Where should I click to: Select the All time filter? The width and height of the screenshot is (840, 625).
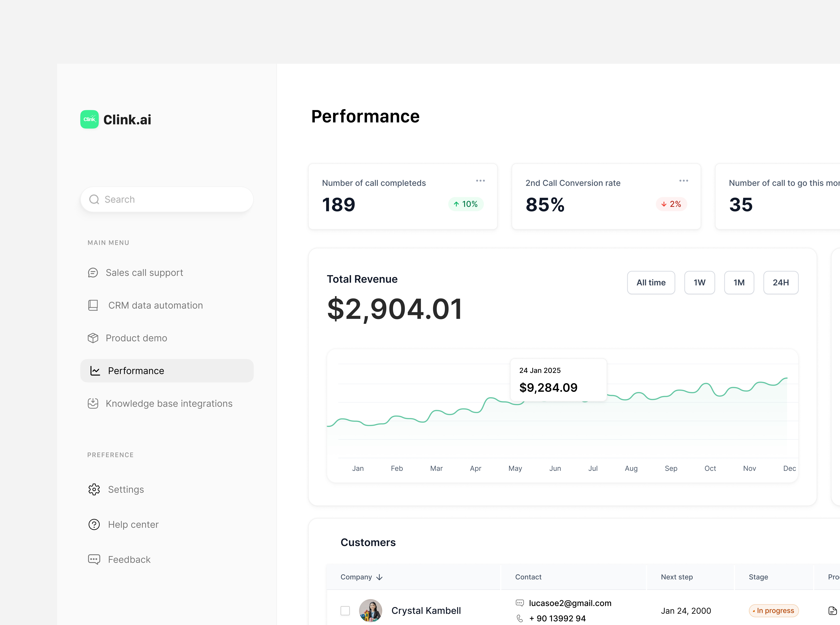[x=651, y=282]
